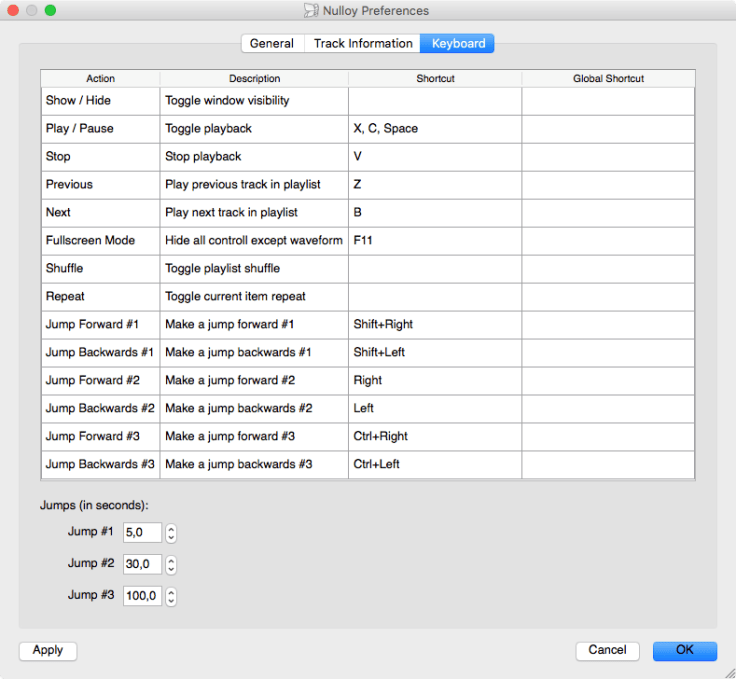Open the Track Information tab
This screenshot has height=679, width=736.
point(363,43)
